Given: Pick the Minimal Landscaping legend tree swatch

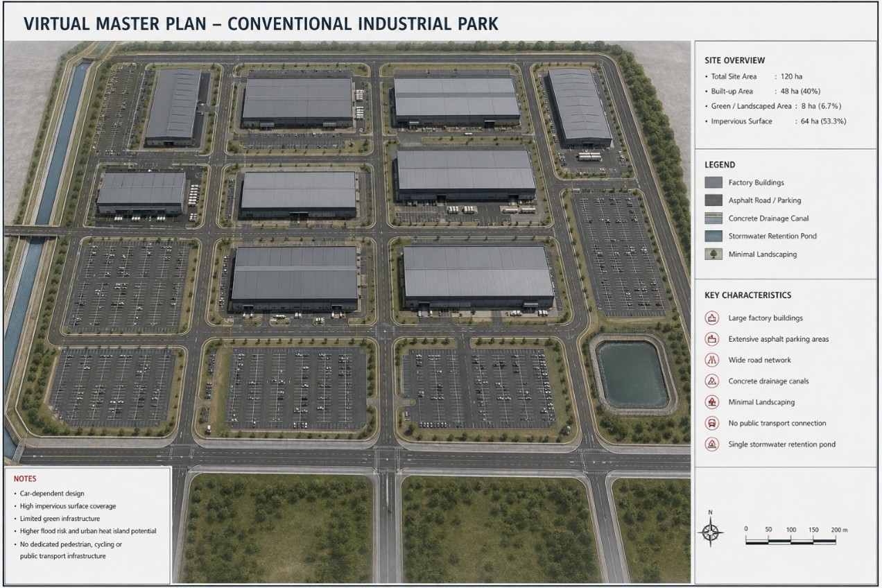Looking at the screenshot, I should click(x=713, y=254).
